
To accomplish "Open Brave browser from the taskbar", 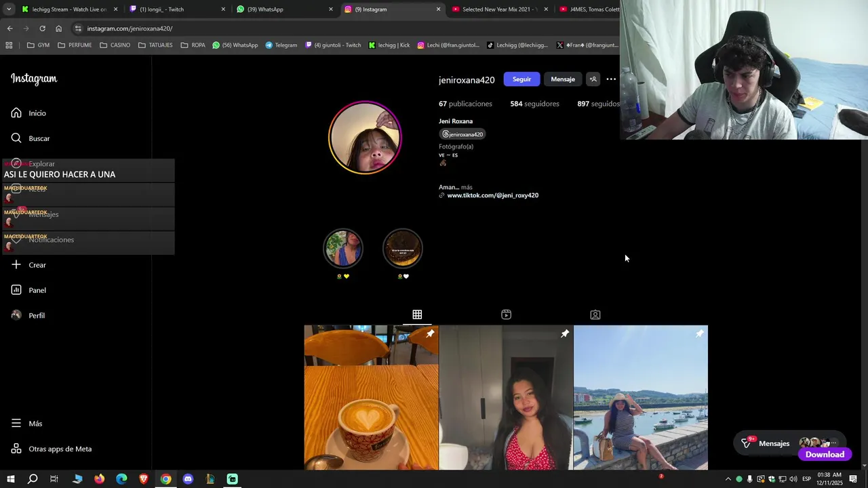I will tap(144, 479).
